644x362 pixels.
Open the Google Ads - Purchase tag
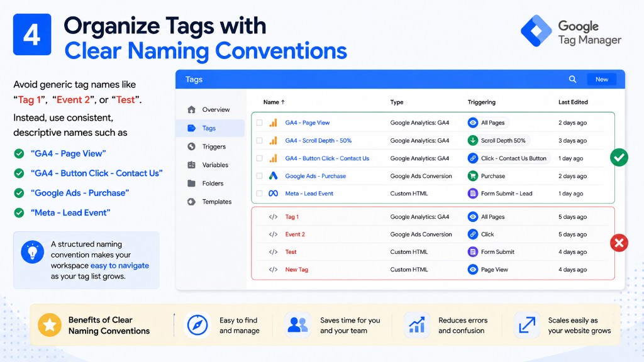[316, 176]
